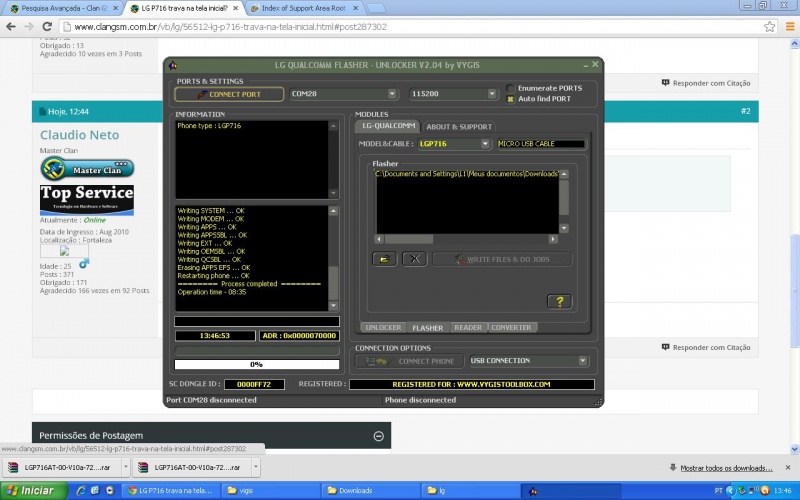Click the ADR : 0x0000070000 field

coord(299,336)
